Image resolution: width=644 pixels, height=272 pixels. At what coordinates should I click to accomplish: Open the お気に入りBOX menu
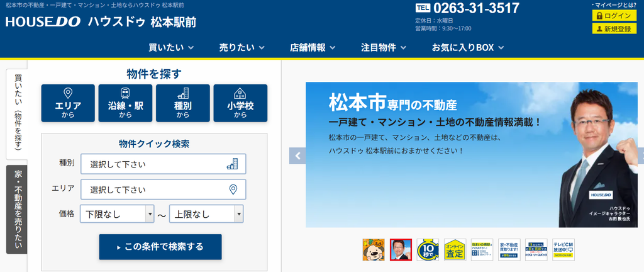(468, 48)
